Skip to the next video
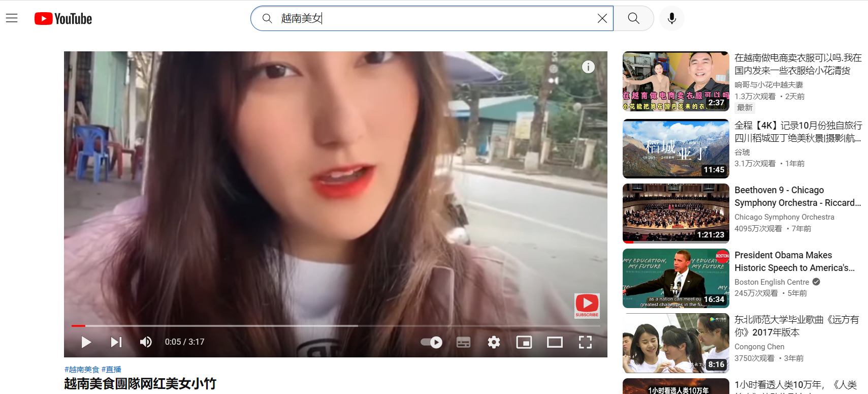The width and height of the screenshot is (868, 394). (116, 342)
